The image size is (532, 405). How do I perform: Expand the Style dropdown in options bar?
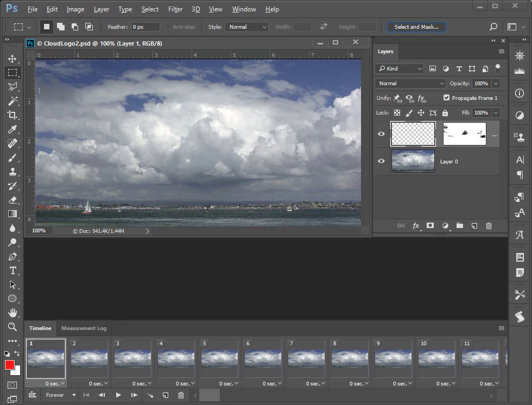point(246,27)
